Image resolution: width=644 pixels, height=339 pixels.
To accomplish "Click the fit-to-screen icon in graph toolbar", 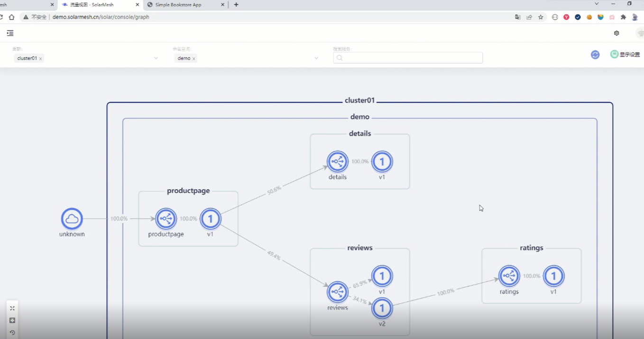I will point(12,308).
